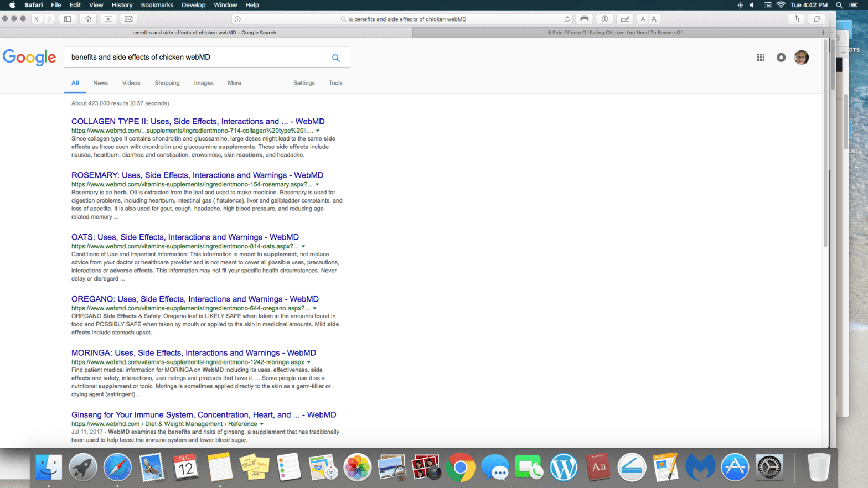Open the More search filter dropdown
This screenshot has width=868, height=488.
[x=234, y=83]
